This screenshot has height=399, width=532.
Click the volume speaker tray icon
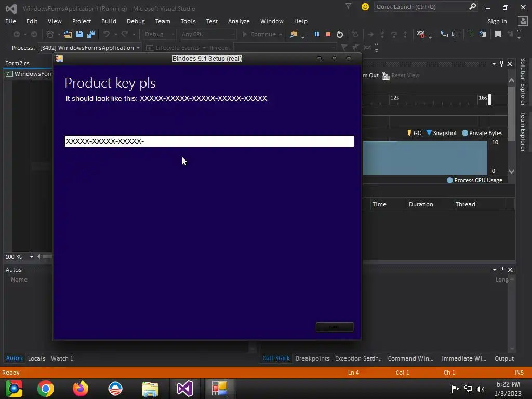pos(481,389)
